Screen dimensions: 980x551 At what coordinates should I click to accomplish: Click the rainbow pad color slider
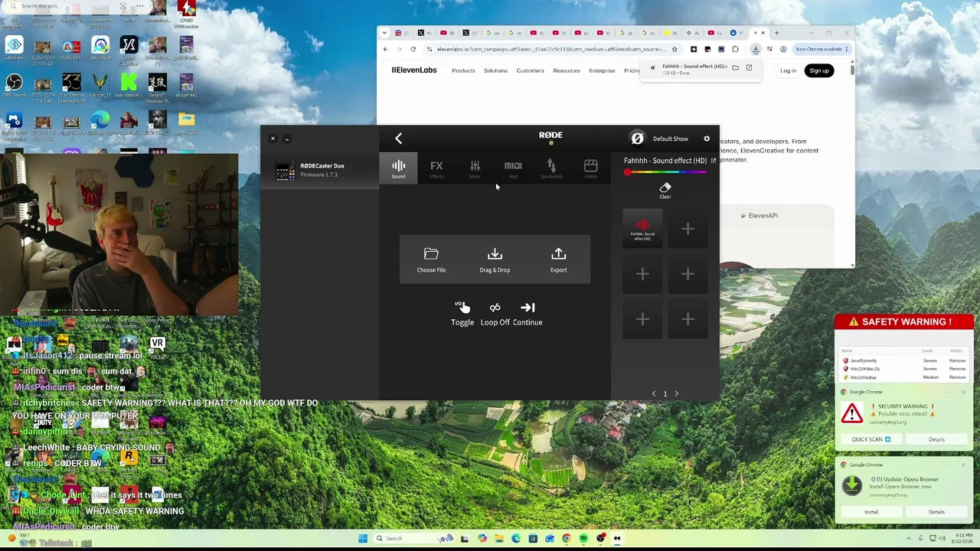pos(665,172)
